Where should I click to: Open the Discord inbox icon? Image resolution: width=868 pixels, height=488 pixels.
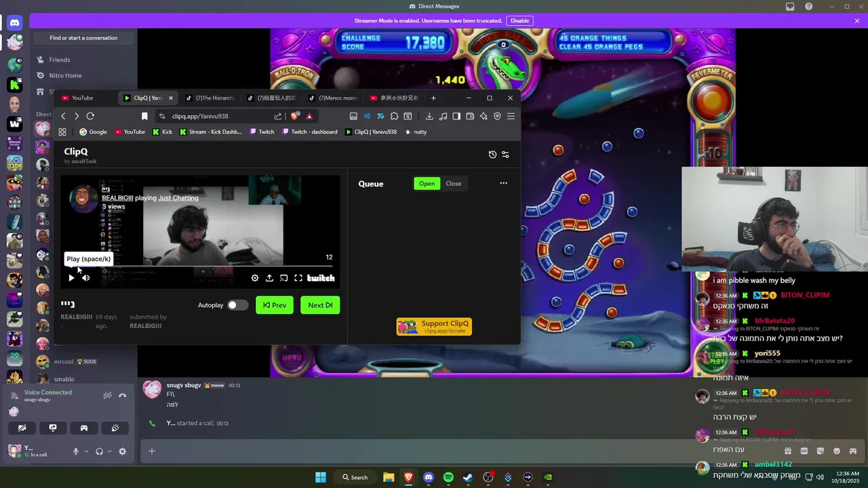coord(790,7)
